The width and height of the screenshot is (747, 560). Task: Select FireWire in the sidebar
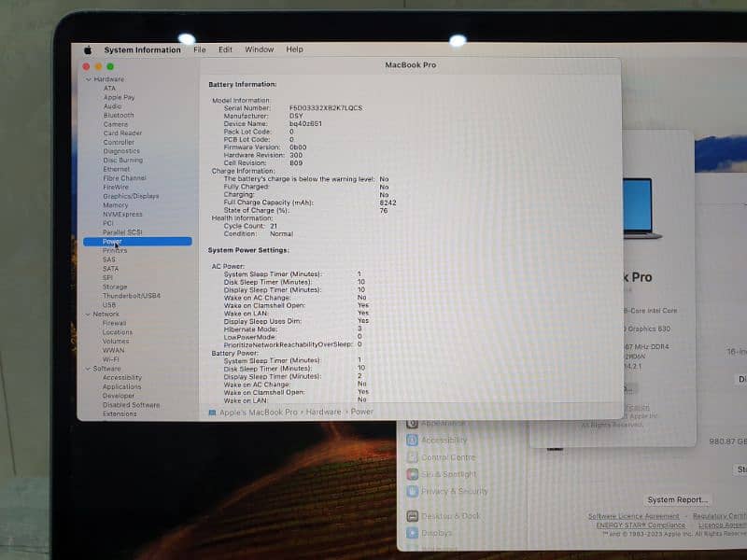click(x=116, y=188)
